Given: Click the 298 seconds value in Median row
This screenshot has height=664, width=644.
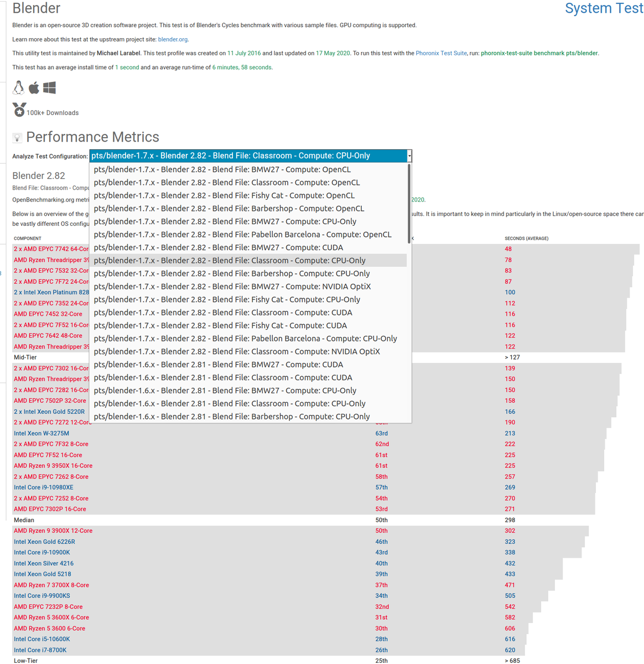Looking at the screenshot, I should [510, 520].
